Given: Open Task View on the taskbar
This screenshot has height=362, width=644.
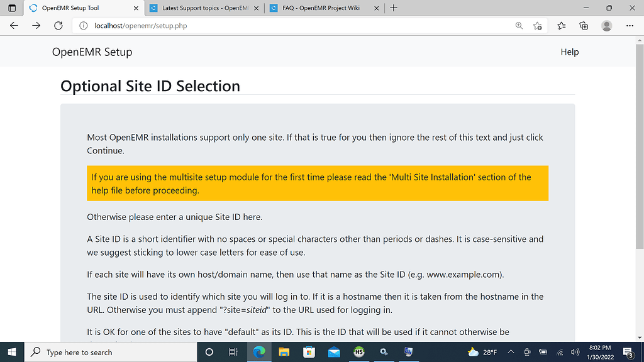Looking at the screenshot, I should click(233, 352).
